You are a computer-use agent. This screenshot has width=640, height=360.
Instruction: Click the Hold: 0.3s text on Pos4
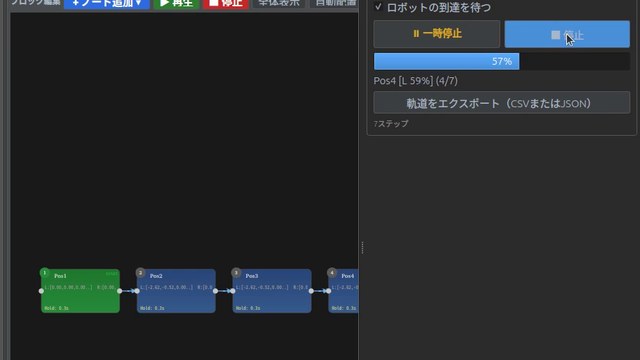[344, 308]
